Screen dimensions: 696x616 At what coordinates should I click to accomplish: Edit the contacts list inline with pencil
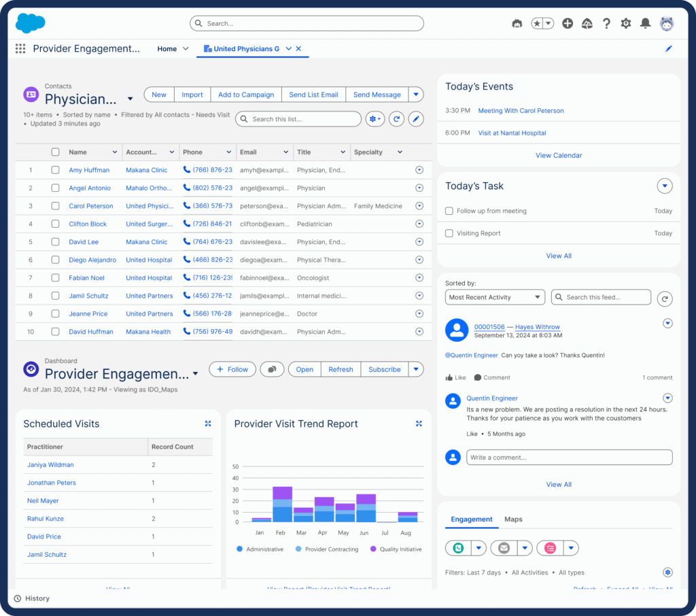416,119
